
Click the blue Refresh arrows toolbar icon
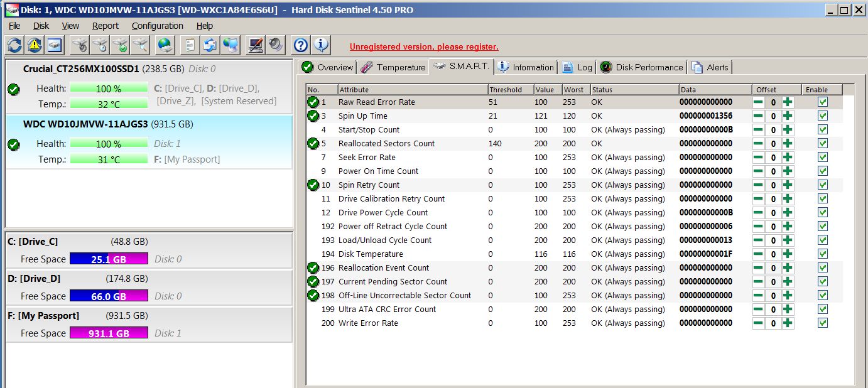point(14,45)
